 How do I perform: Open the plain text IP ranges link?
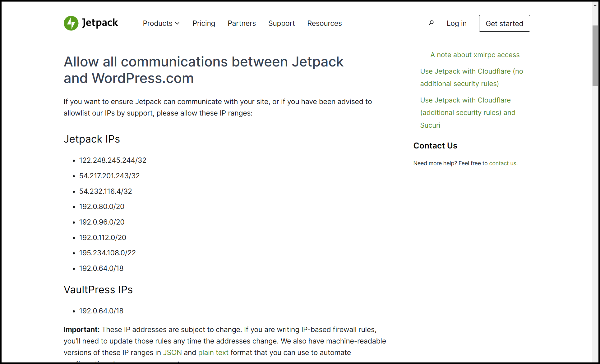(x=213, y=353)
